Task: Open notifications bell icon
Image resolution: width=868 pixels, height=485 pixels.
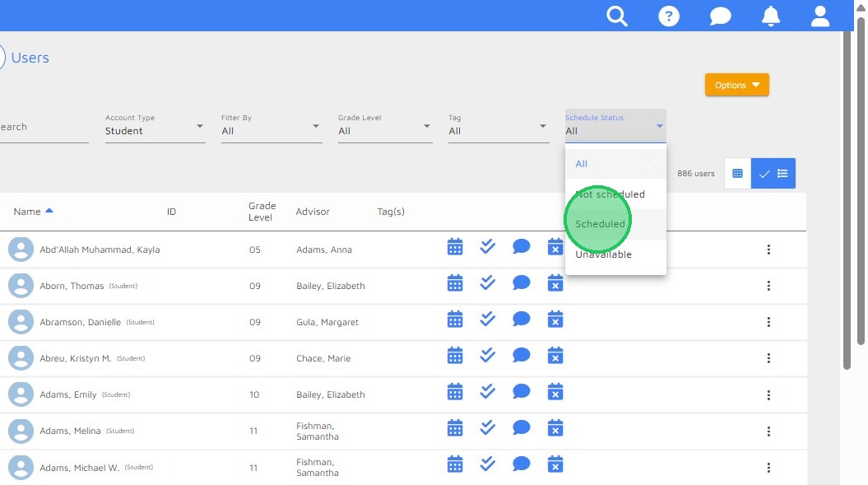Action: click(771, 16)
